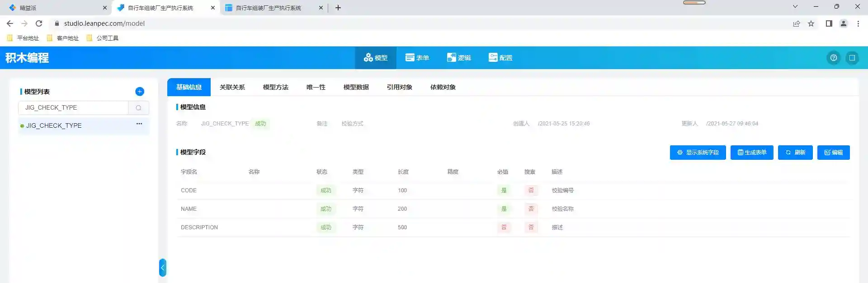Click the model search input field
Viewport: 868px width, 283px height.
click(74, 108)
